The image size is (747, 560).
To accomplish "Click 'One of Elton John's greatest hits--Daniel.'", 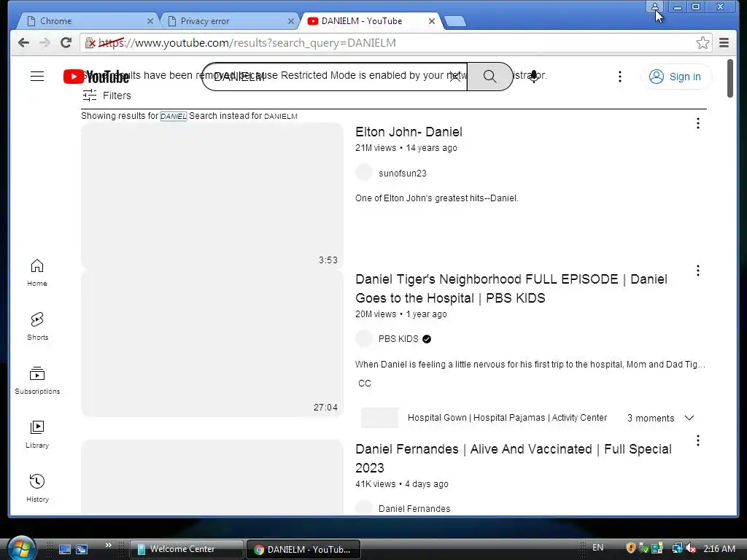I will [x=437, y=198].
